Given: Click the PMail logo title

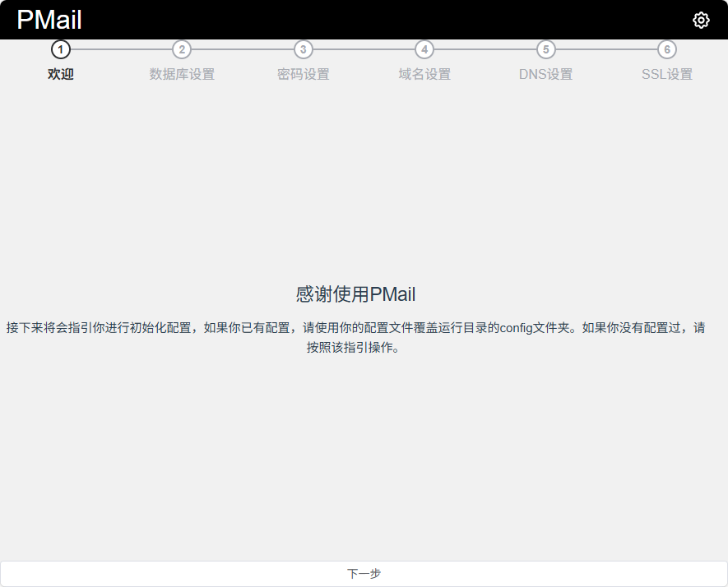Looking at the screenshot, I should [49, 20].
